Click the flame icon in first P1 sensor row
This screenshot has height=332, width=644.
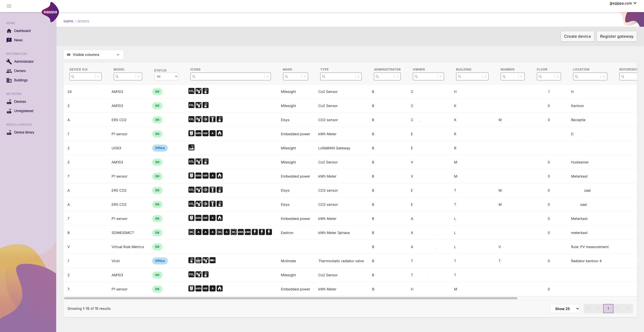220,134
